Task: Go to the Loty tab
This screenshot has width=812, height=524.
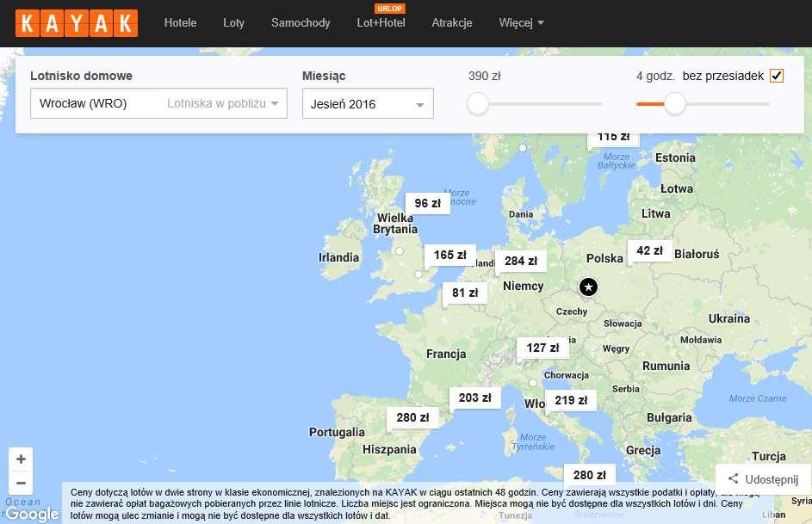Action: pyautogui.click(x=233, y=22)
